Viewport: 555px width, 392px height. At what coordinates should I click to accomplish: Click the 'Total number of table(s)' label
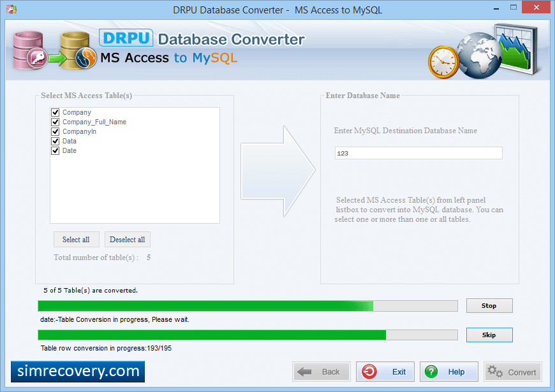pos(96,258)
